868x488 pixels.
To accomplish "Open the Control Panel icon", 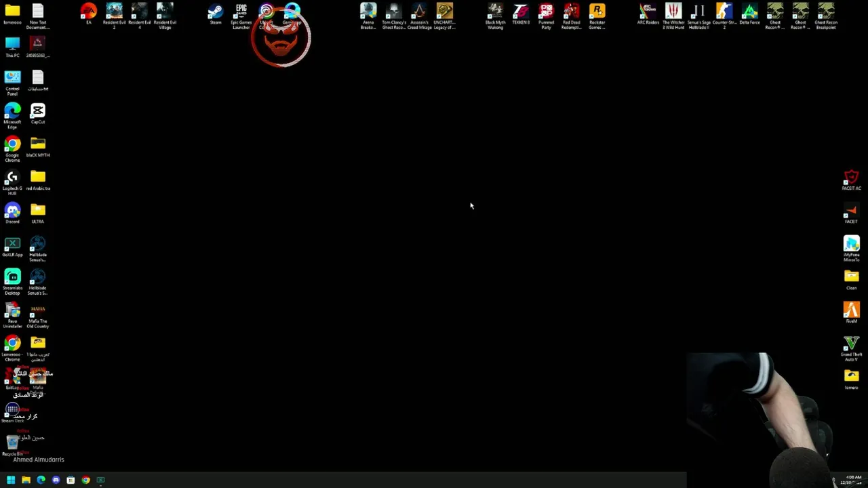I will (12, 81).
